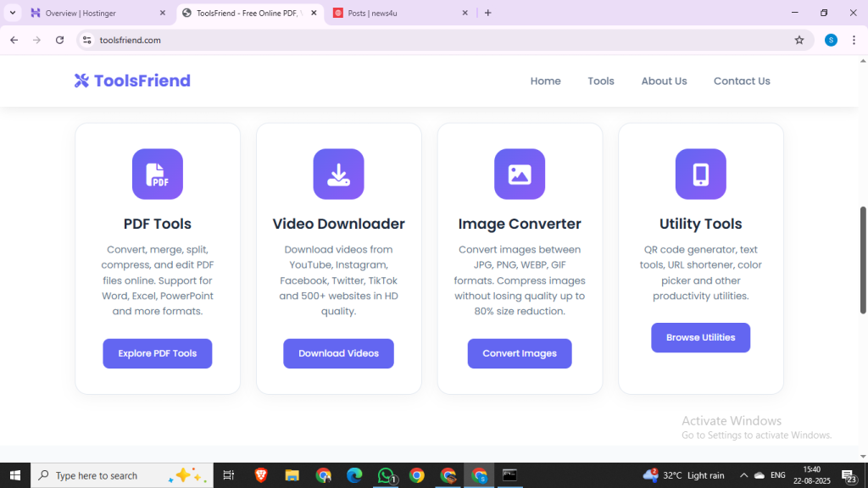Open the Home navigation link
Screen dimensions: 868x488
pyautogui.click(x=545, y=80)
